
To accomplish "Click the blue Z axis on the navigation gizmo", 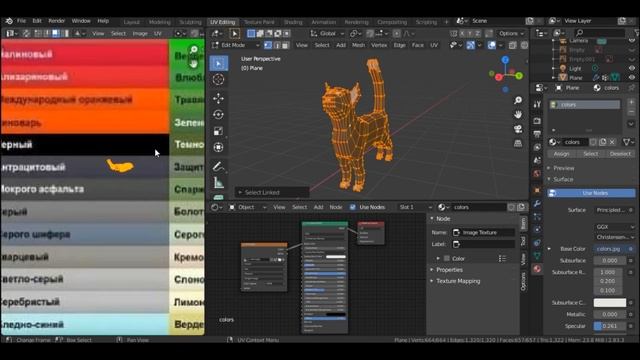I will click(505, 60).
